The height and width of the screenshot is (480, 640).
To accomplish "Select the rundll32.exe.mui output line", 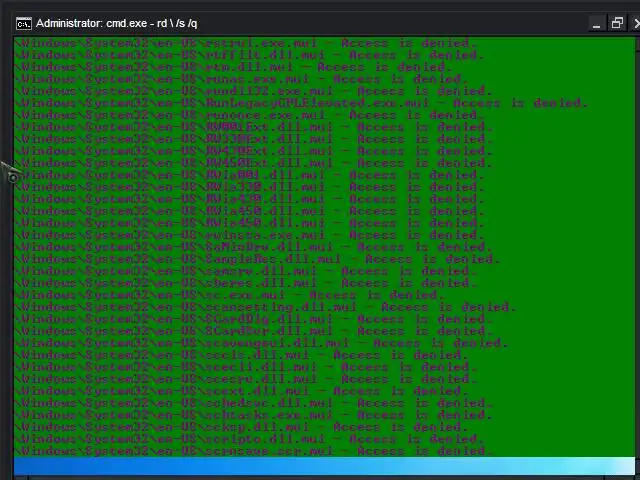I will (x=253, y=91).
